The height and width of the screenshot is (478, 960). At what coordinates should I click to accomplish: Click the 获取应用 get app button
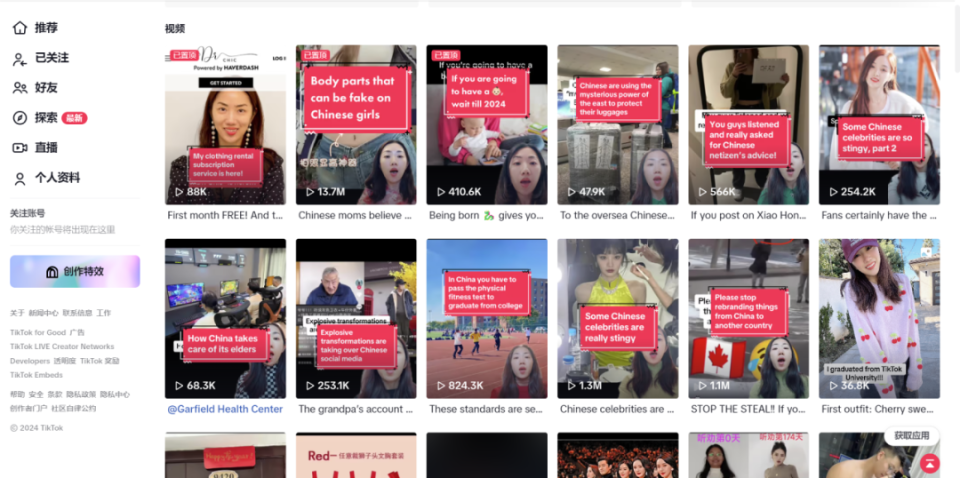pyautogui.click(x=912, y=436)
